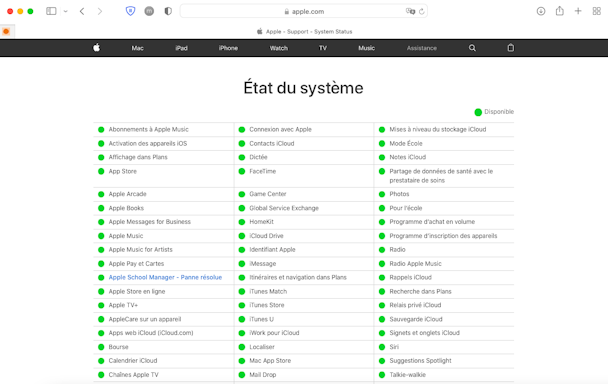Click the gray round extension icon
This screenshot has width=608, height=384.
149,11
